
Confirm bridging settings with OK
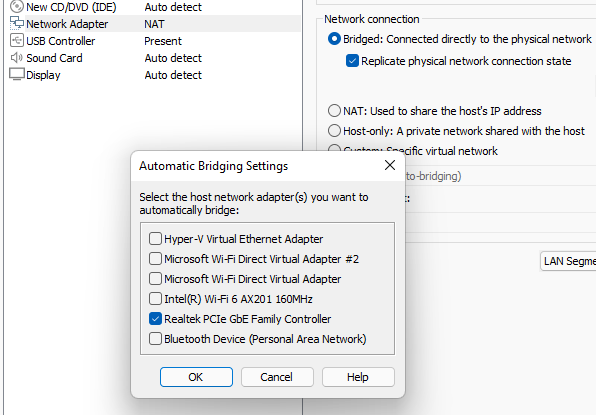196,377
